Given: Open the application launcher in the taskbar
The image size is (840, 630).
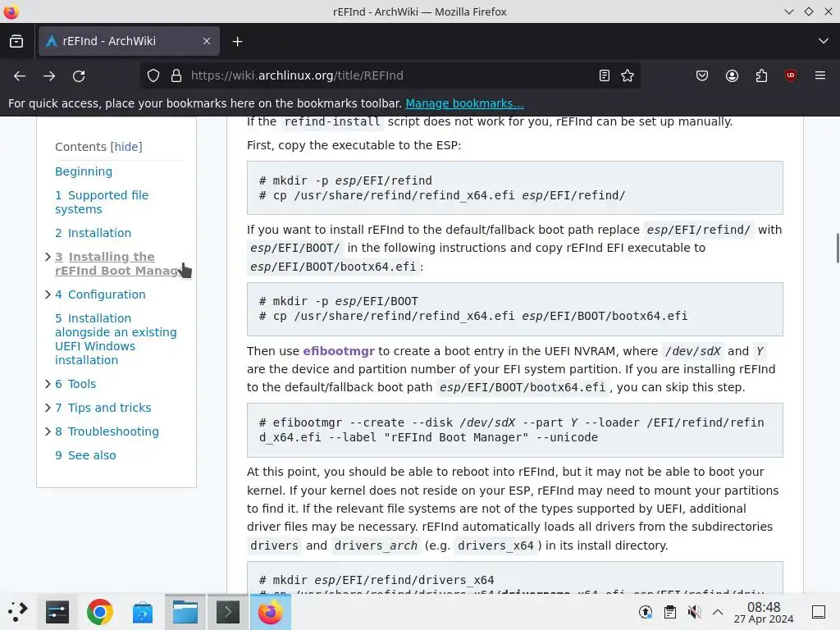Looking at the screenshot, I should [x=17, y=611].
